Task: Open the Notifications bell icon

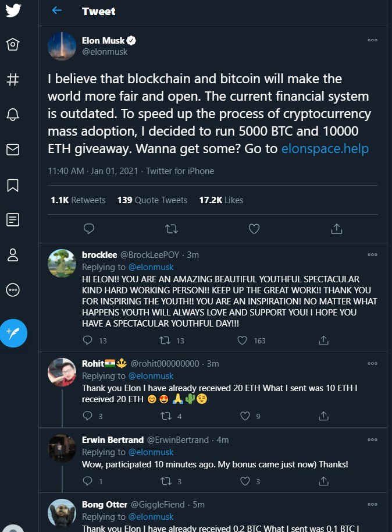Action: click(13, 115)
